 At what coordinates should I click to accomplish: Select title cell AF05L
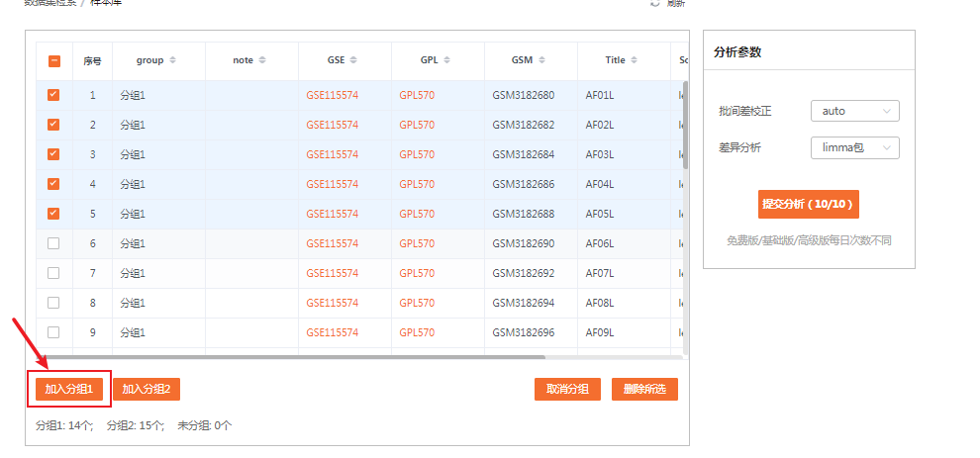coord(600,214)
